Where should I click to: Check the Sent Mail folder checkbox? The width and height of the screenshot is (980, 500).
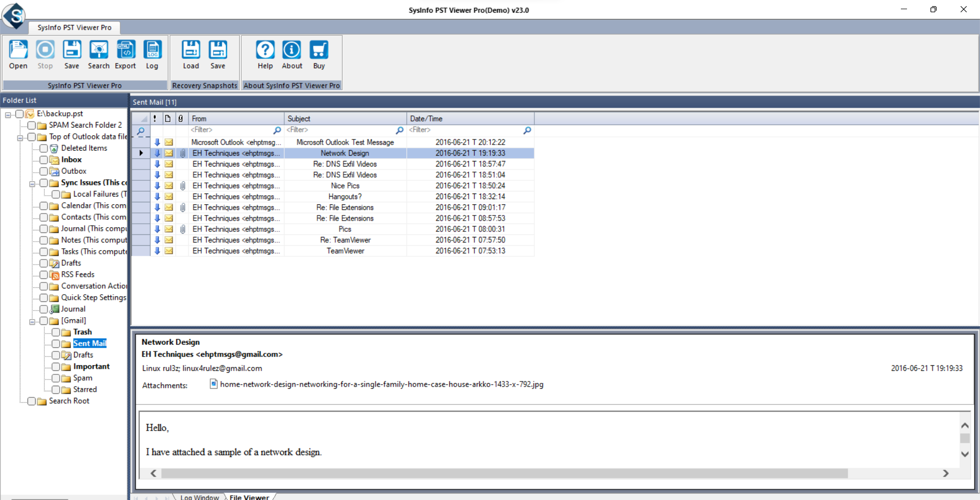point(56,344)
